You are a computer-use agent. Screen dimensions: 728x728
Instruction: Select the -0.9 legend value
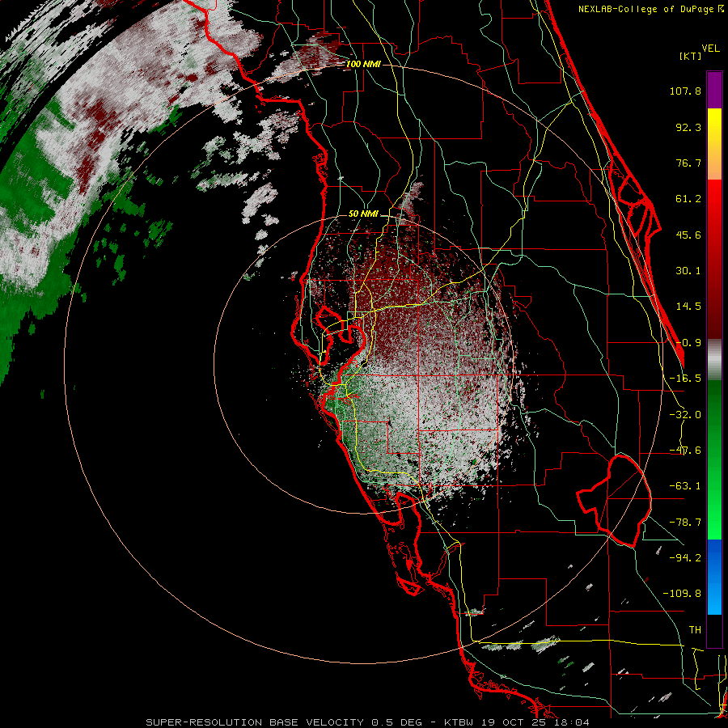[688, 343]
